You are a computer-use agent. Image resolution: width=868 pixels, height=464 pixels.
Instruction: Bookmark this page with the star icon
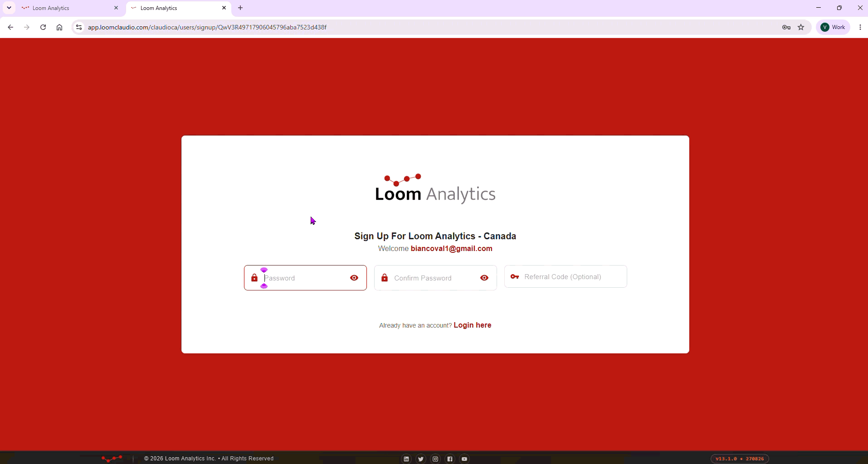point(801,27)
